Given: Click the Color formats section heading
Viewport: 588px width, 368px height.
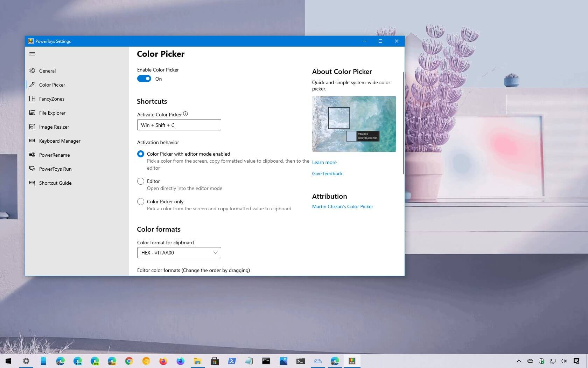Looking at the screenshot, I should click(x=159, y=229).
